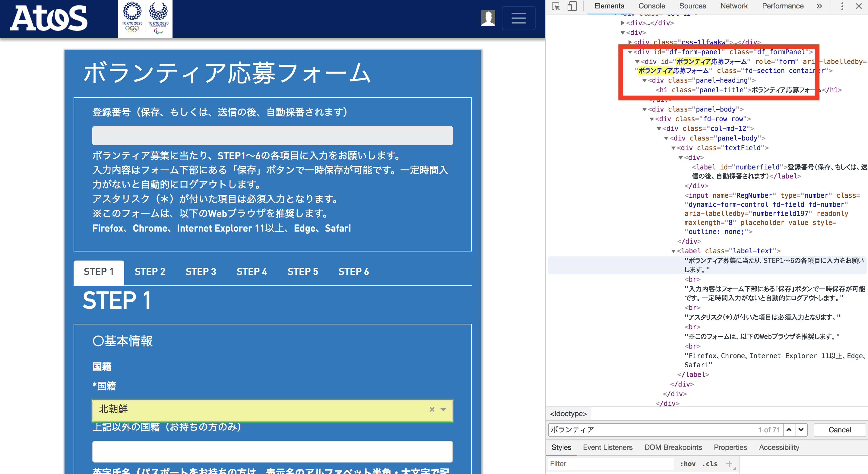This screenshot has height=474, width=868.
Task: Open the Styles sidebar tab
Action: coord(561,447)
